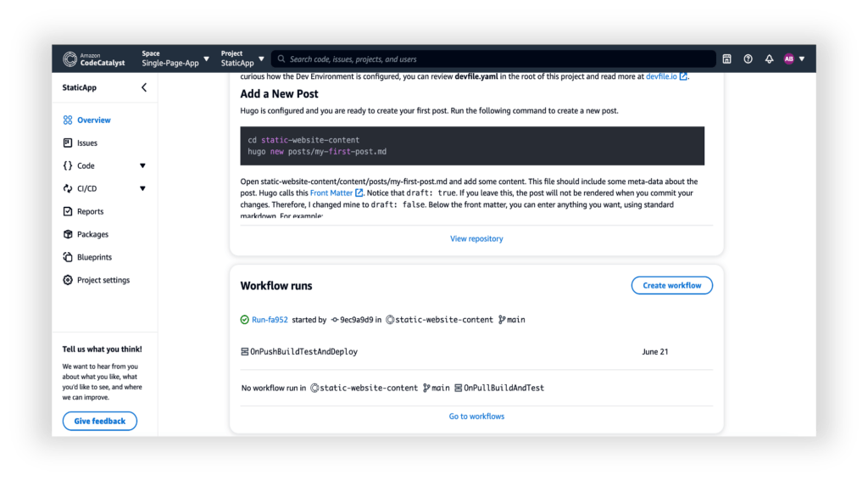
Task: Click the CI/CD cycle icon
Action: click(68, 188)
